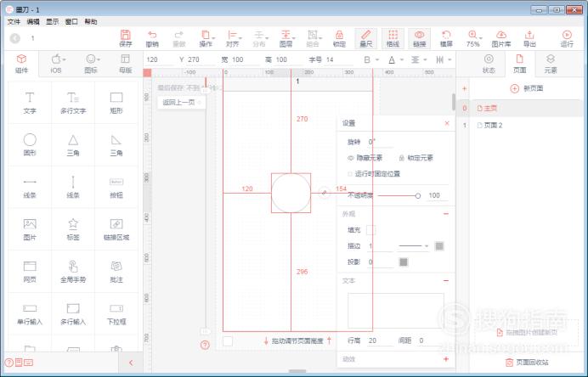588x377 pixels.
Task: Select the vertical line (线条) component
Action: click(73, 187)
